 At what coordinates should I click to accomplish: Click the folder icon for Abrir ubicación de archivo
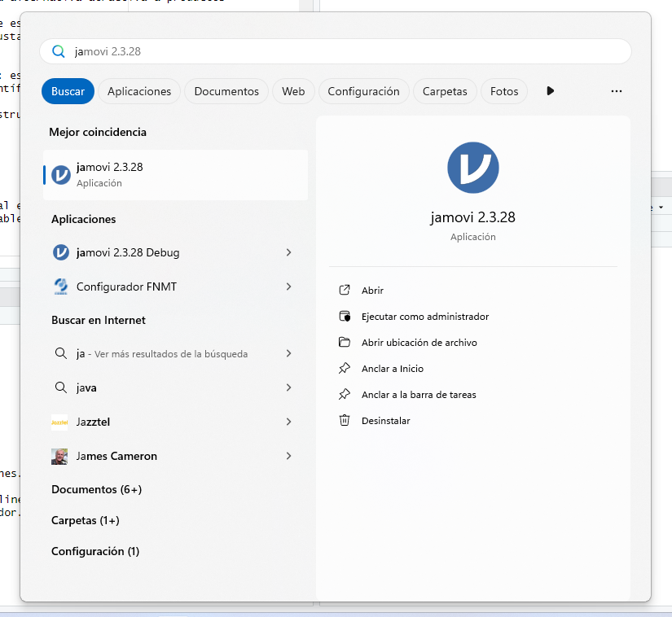pos(345,342)
